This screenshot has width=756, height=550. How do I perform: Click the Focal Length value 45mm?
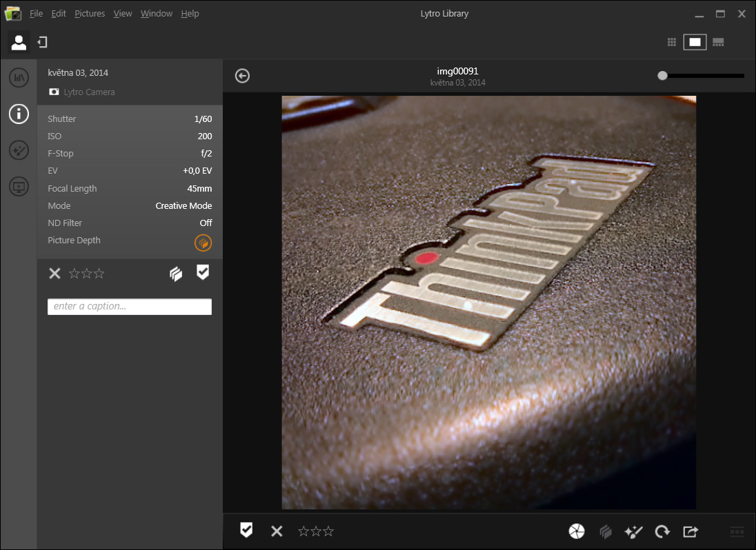[x=199, y=188]
